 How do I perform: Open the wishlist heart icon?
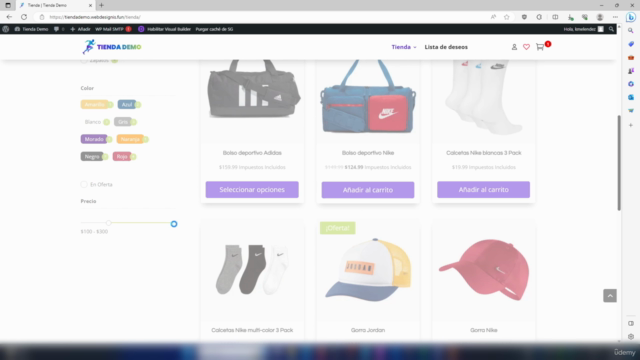[527, 47]
